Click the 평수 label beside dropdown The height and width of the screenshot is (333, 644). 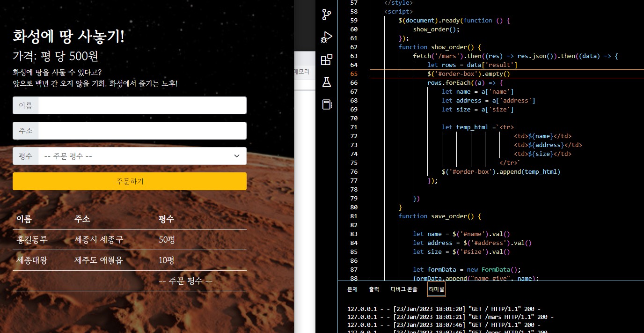25,156
